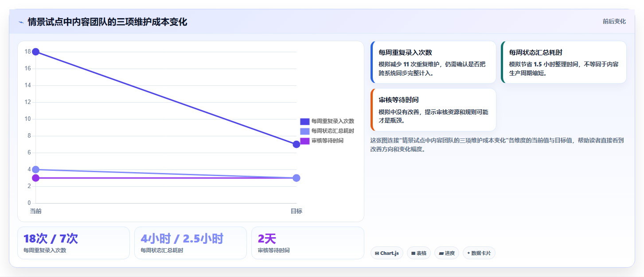
Task: Click the 进度 tag chip
Action: 447,253
